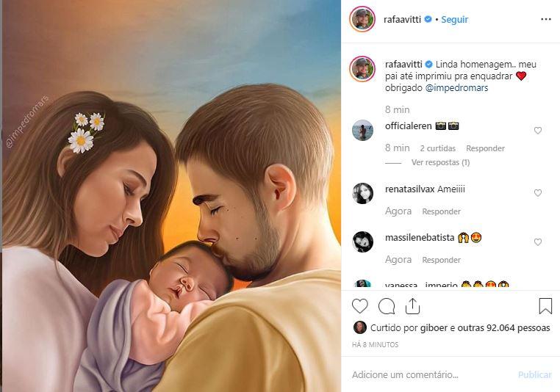Open the @impedromars mention link
The height and width of the screenshot is (392, 560).
point(456,88)
